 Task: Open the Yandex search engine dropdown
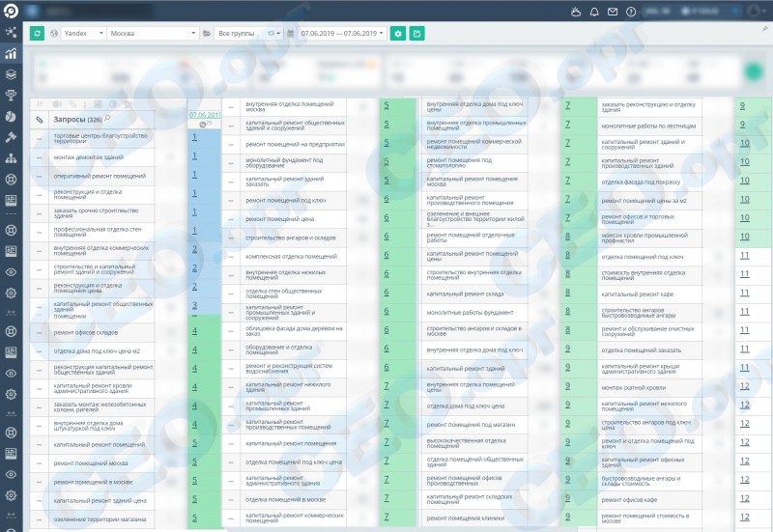coord(84,33)
